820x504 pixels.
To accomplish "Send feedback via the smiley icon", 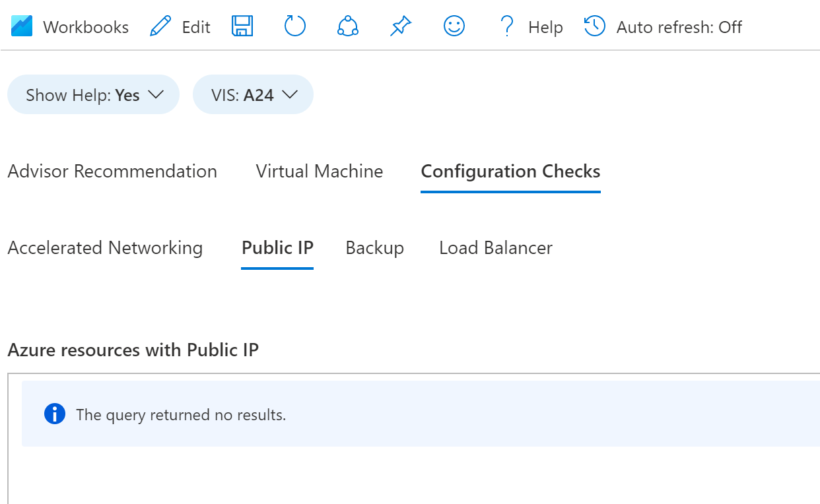I will point(454,26).
